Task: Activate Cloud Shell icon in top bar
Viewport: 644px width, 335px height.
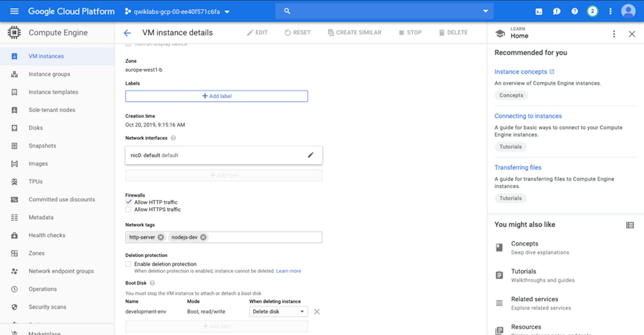Action: coord(539,12)
